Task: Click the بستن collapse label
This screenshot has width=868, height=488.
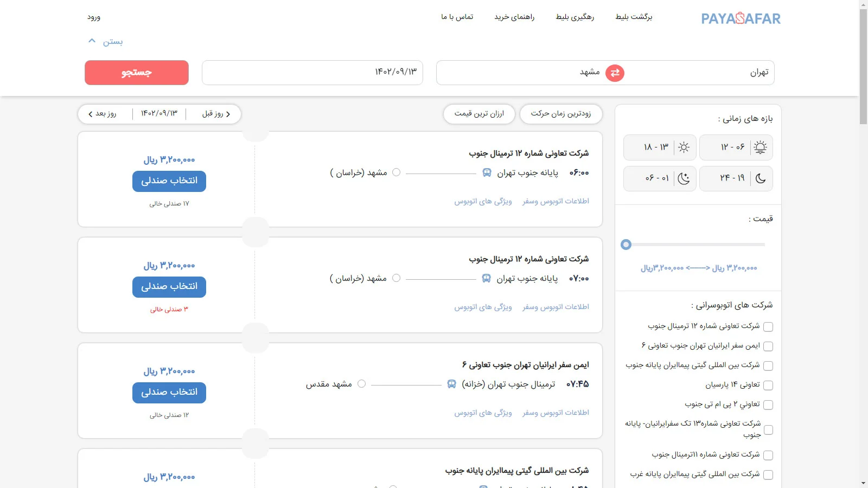Action: [x=113, y=42]
